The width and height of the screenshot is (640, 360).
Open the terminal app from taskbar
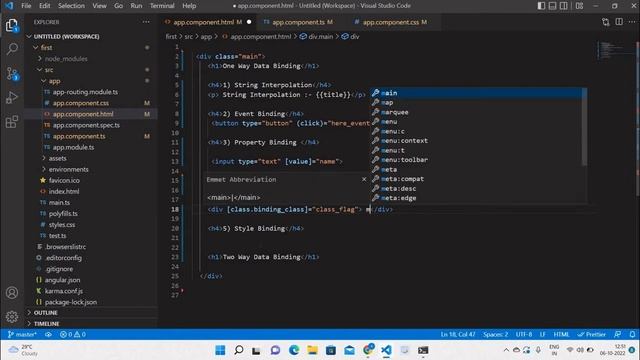point(423,350)
